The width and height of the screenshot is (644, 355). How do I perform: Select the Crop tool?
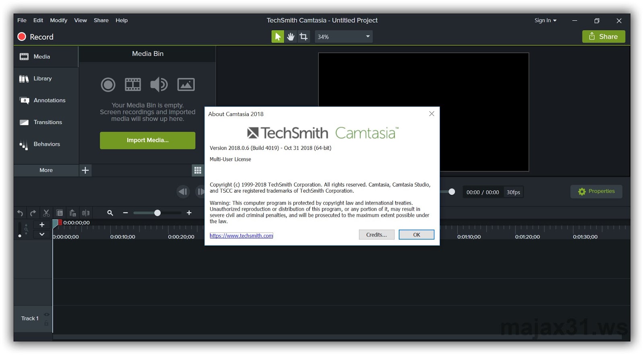coord(303,37)
